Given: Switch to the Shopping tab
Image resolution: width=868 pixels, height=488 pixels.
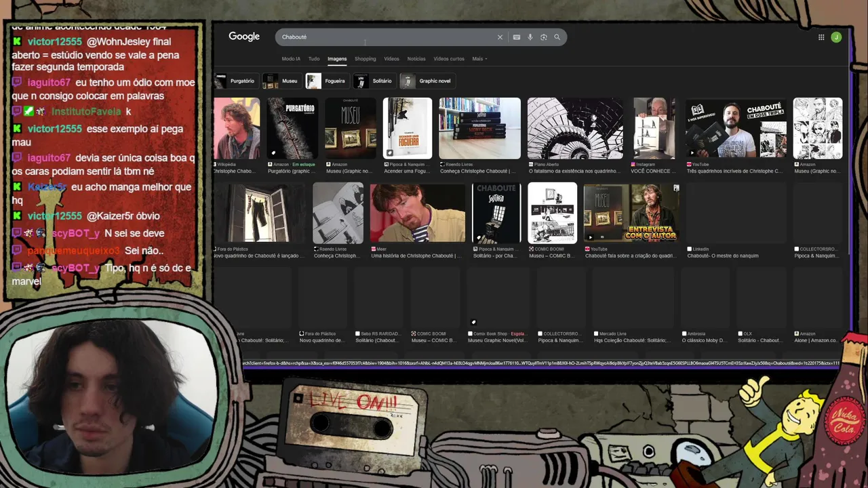Looking at the screenshot, I should coord(365,59).
